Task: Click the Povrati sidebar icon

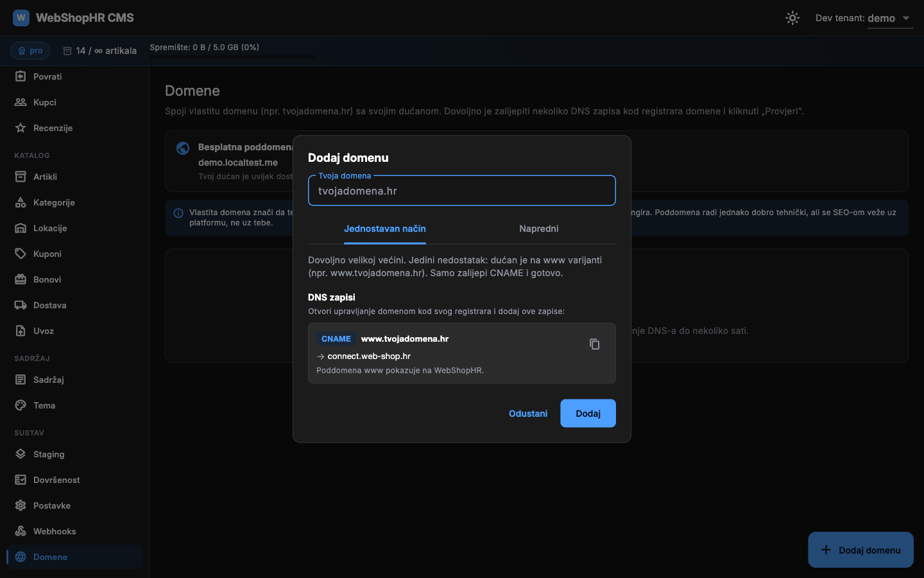Action: [21, 76]
